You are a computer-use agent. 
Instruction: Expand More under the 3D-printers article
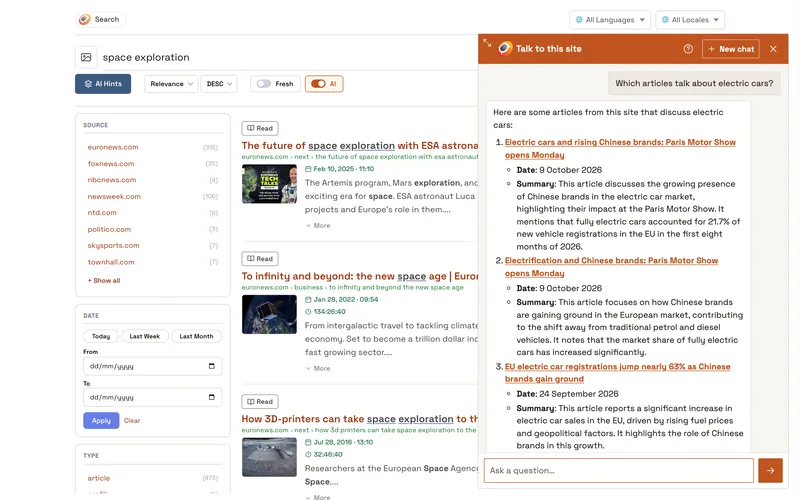click(x=318, y=497)
